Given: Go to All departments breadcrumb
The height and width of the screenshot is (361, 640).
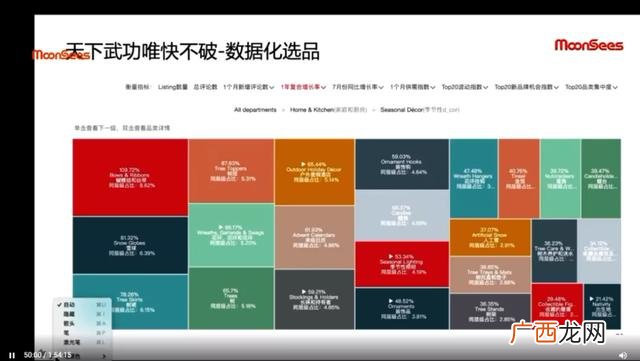Looking at the screenshot, I should click(x=255, y=110).
